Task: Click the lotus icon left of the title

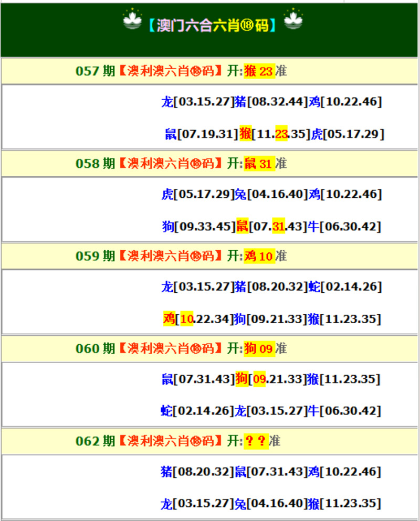Action: click(132, 20)
